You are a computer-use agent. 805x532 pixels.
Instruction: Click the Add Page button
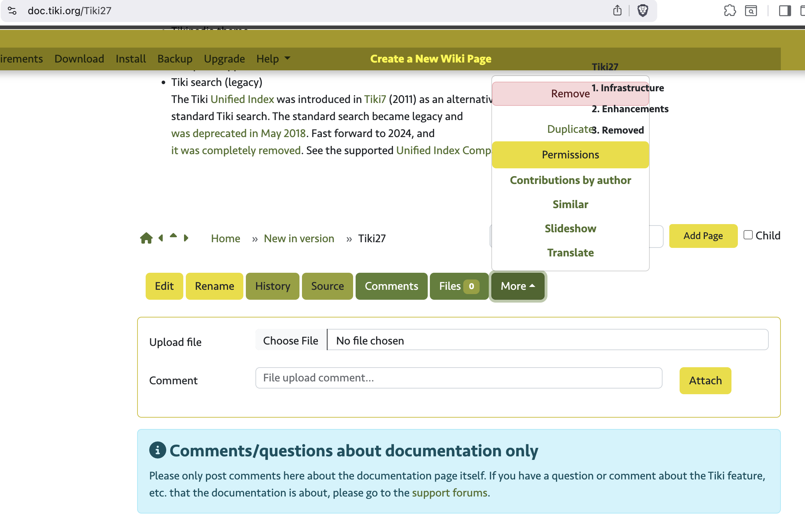click(703, 236)
